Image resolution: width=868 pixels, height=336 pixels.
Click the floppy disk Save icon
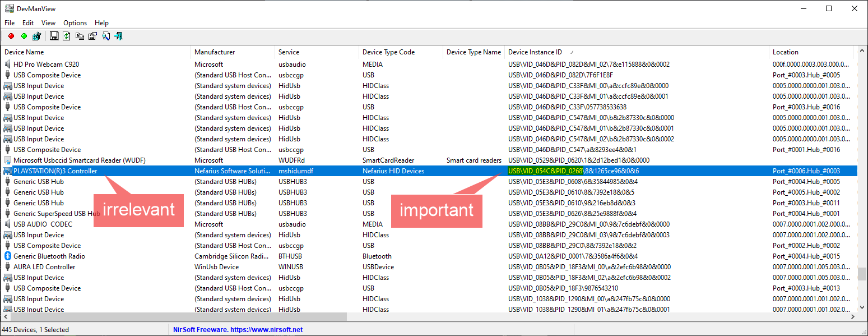click(54, 36)
